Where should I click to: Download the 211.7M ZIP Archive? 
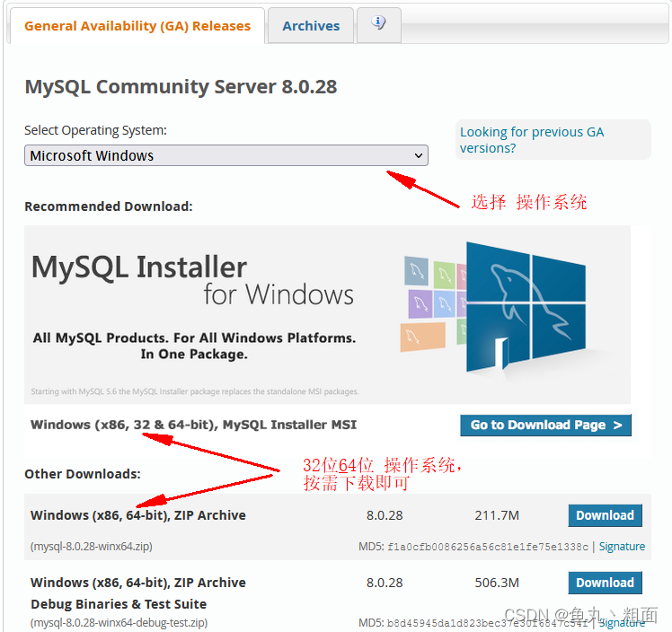(605, 515)
